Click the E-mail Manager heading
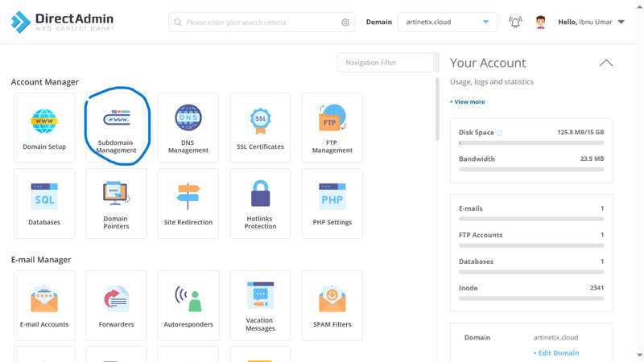644x362 pixels. click(x=41, y=260)
